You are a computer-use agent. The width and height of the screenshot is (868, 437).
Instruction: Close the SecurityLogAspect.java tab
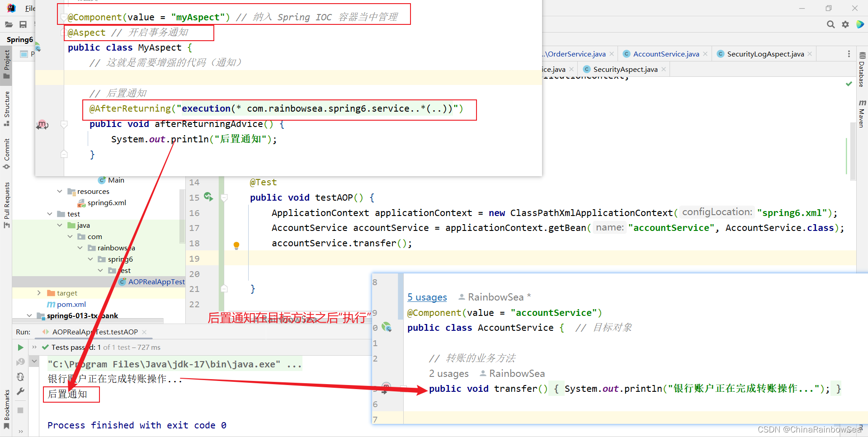(810, 54)
